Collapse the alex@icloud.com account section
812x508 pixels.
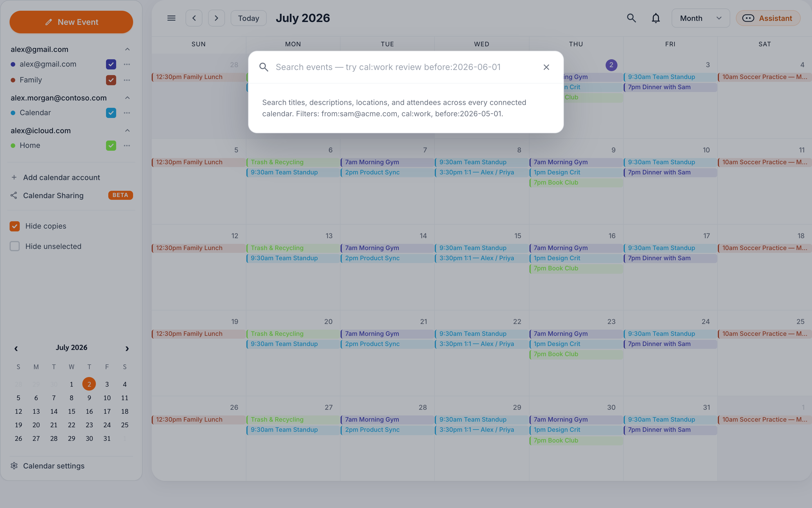[127, 131]
